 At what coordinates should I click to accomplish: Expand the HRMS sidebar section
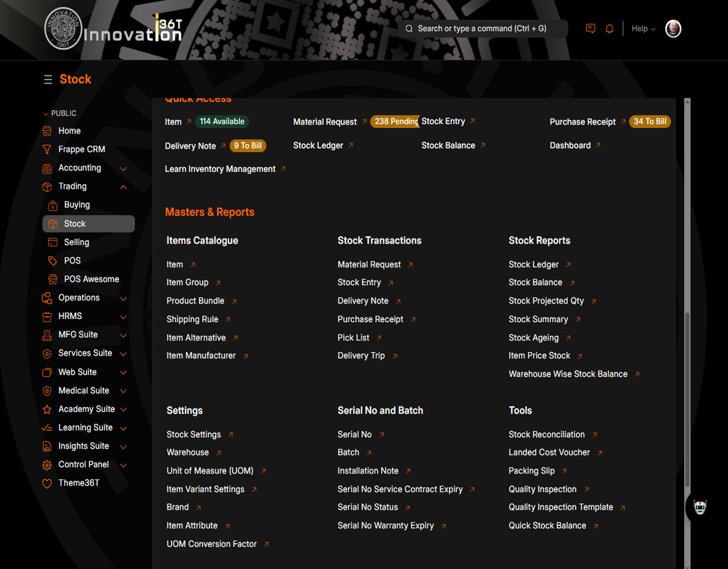coord(123,317)
